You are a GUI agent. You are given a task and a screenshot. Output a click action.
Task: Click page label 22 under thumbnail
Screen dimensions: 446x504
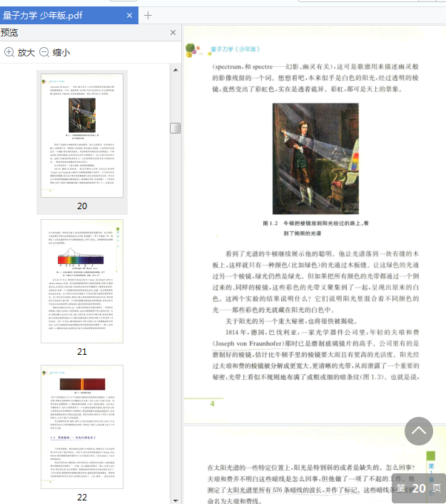(82, 498)
